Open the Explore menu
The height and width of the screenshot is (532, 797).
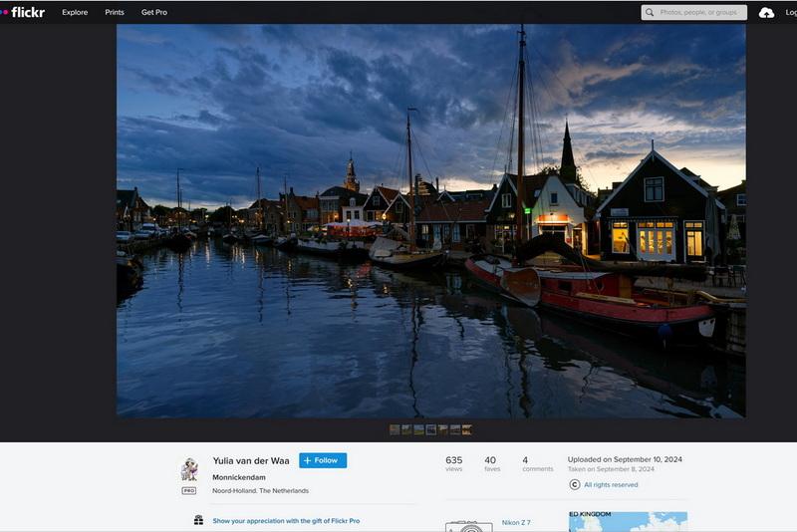(75, 12)
